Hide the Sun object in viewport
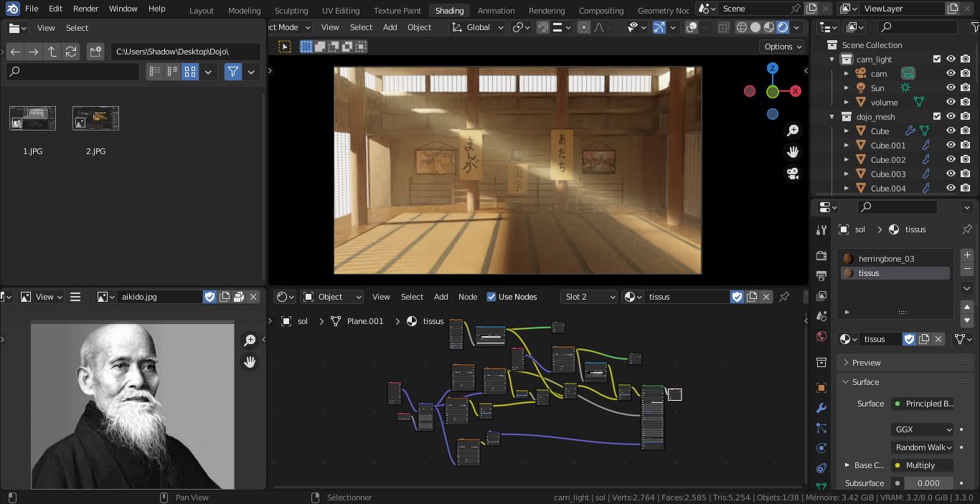Viewport: 980px width, 504px height. (951, 88)
